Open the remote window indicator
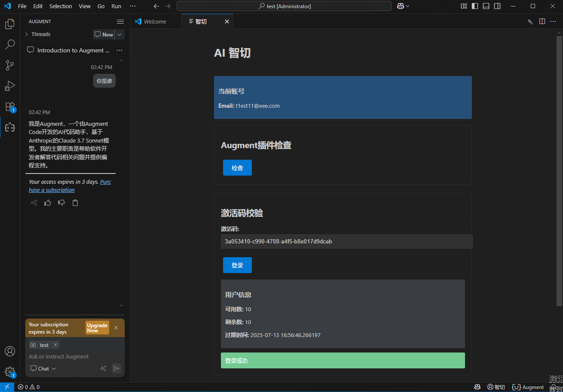 pos(7,387)
